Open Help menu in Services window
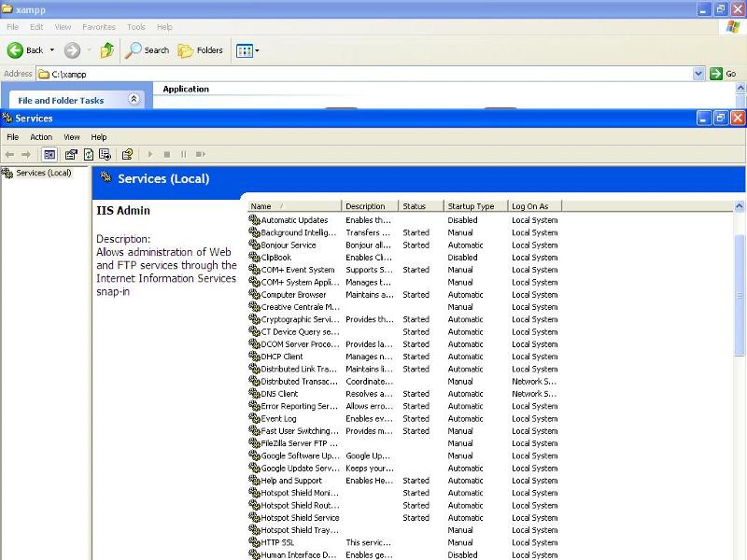 point(99,137)
